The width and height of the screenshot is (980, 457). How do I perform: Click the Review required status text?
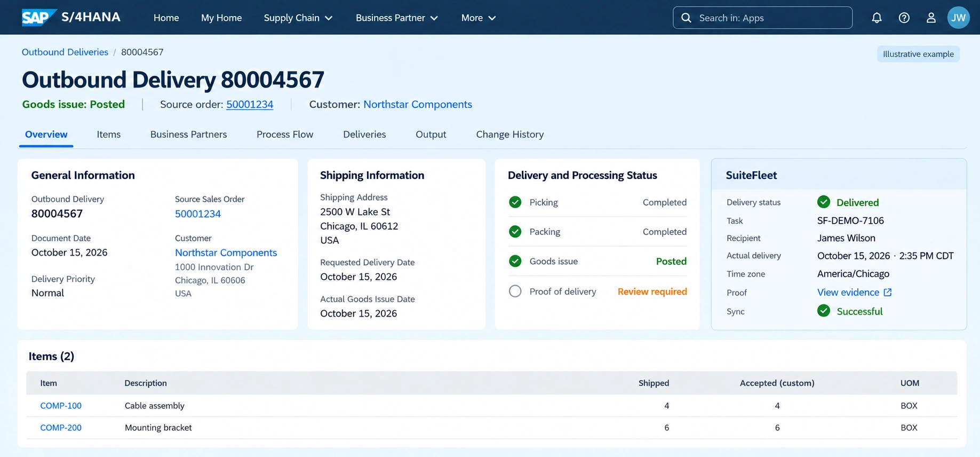tap(652, 291)
